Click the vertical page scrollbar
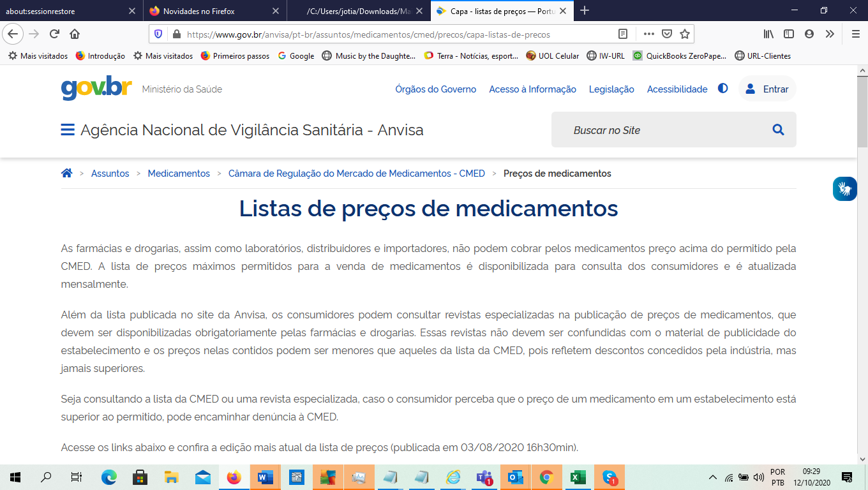868x490 pixels. (x=862, y=255)
